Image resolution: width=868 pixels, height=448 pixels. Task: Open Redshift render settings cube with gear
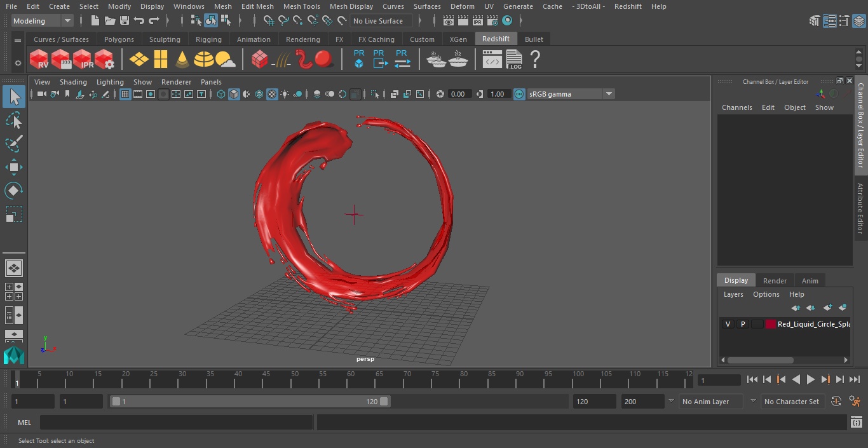[x=104, y=60]
